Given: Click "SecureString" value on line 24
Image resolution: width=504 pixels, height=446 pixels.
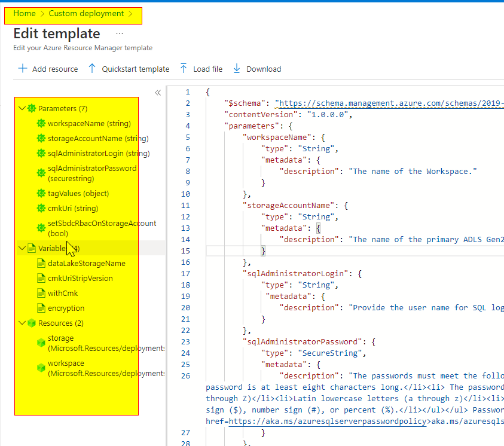Looking at the screenshot, I should [330, 353].
